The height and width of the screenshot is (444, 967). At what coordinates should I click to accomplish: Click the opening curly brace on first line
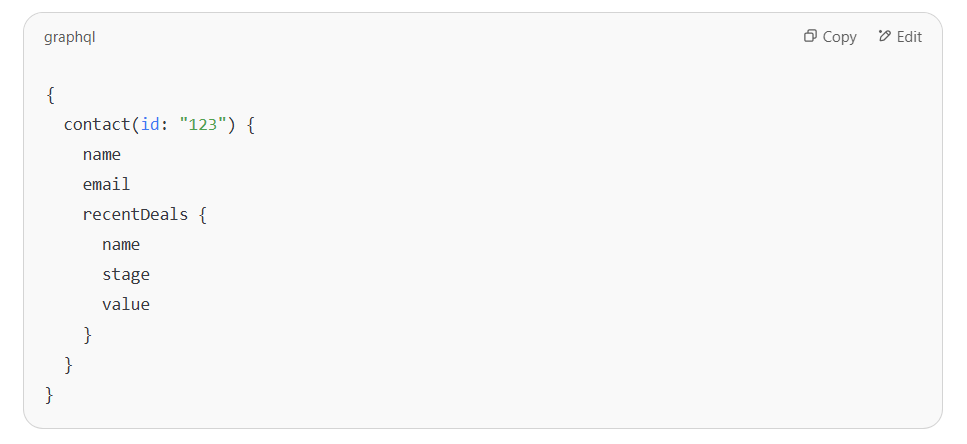(50, 95)
